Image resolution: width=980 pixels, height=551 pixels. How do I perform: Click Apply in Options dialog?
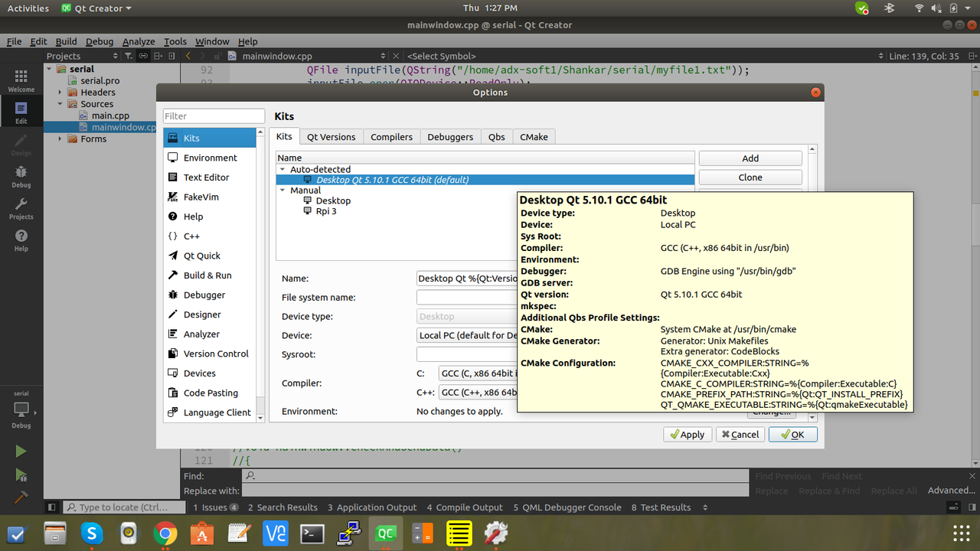point(687,435)
